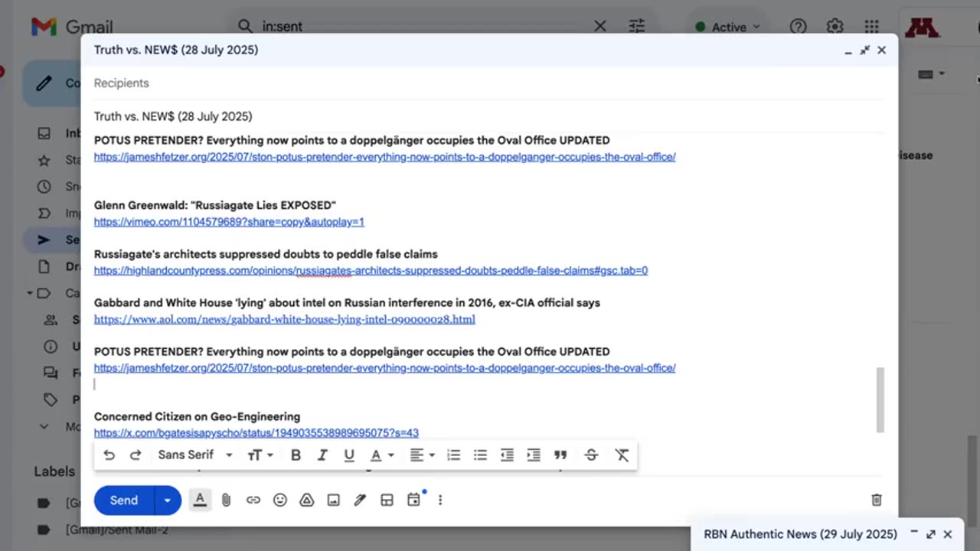Insert files using Google Drive
Image resolution: width=980 pixels, height=551 pixels.
(306, 500)
